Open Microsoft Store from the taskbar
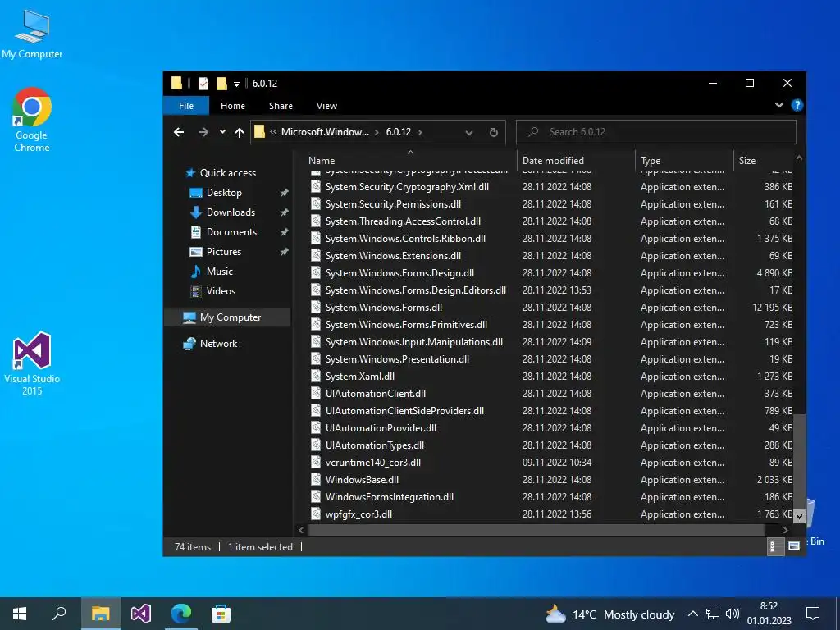Screen dimensions: 840x630 coord(221,614)
